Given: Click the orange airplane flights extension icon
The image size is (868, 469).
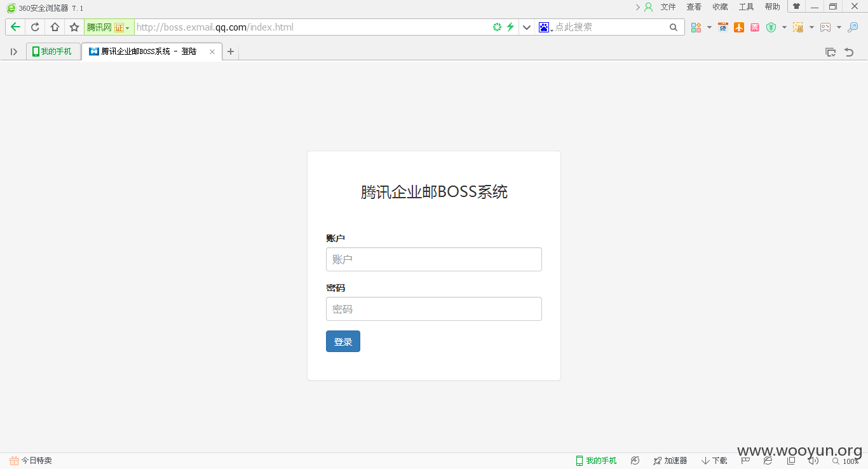Looking at the screenshot, I should tap(739, 27).
